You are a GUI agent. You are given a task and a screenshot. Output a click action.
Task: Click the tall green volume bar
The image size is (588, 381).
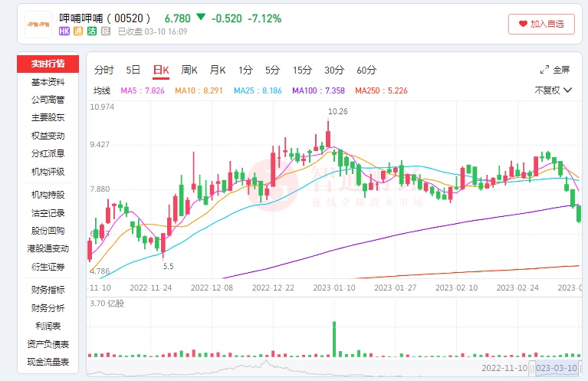(x=335, y=339)
